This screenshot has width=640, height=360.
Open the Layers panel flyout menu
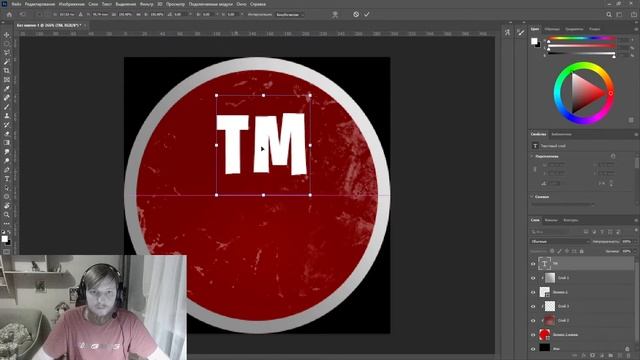(x=636, y=220)
